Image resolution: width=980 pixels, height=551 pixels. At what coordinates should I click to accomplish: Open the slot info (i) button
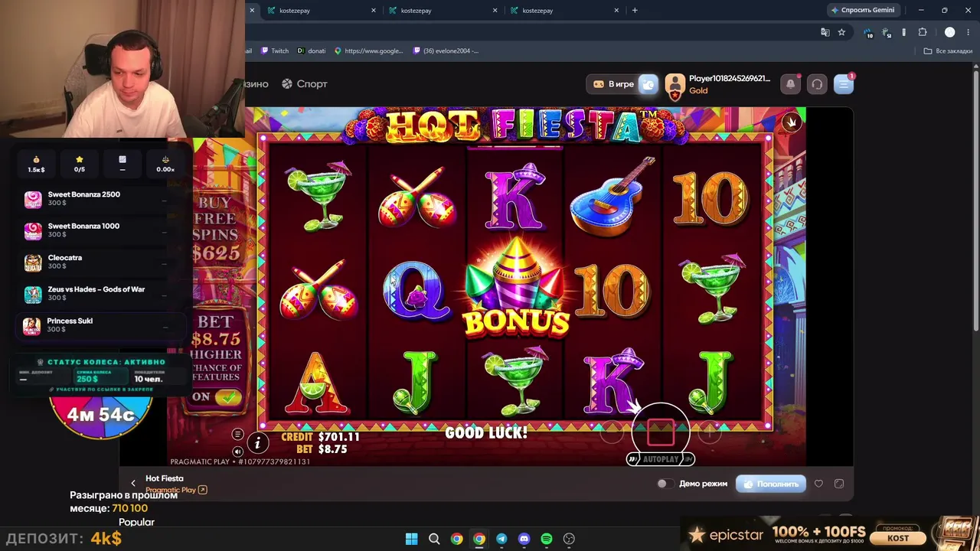pyautogui.click(x=258, y=442)
